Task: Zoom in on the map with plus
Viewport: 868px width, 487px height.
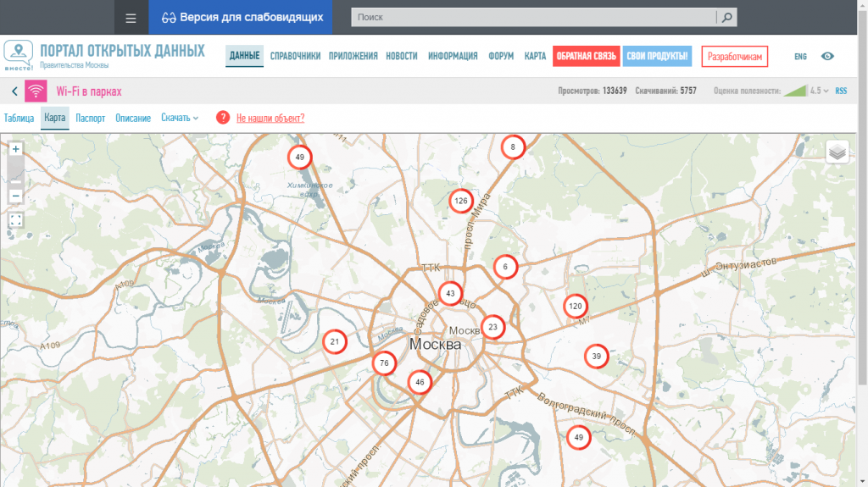Action: click(x=15, y=149)
